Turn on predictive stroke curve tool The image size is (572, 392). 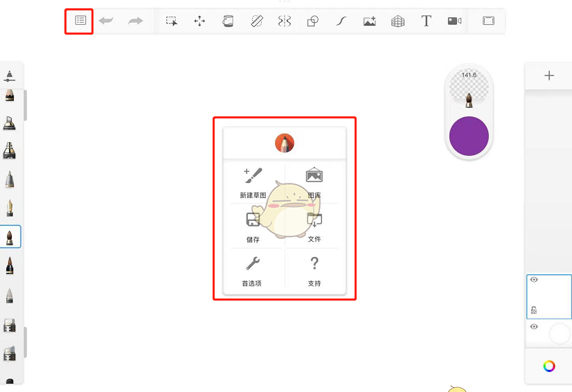tap(341, 21)
